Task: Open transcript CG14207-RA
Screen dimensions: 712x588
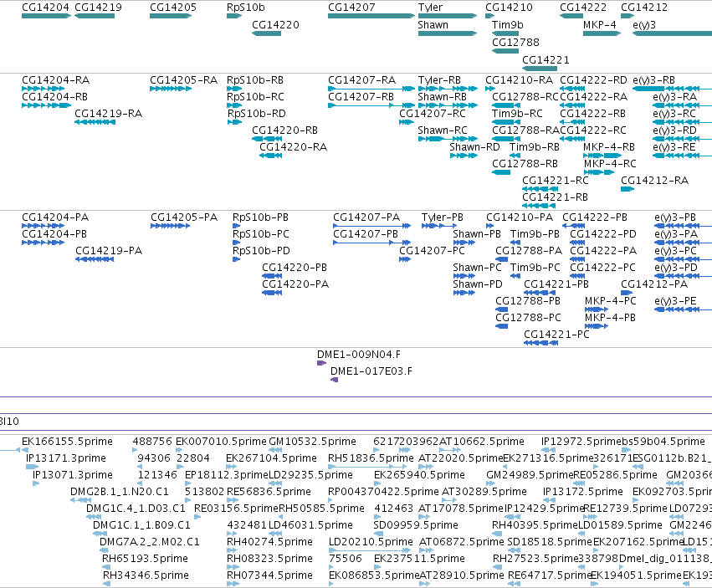Action: point(362,80)
